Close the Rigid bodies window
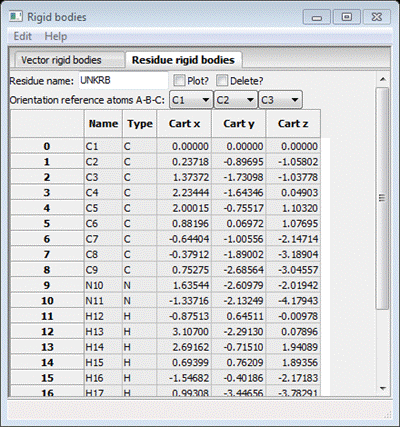 [x=377, y=17]
